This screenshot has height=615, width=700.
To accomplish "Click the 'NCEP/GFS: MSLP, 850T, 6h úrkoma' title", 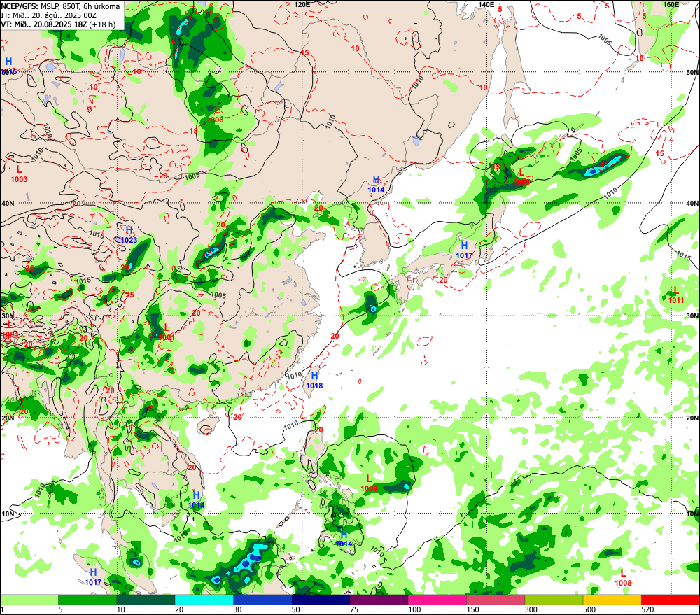I will (x=61, y=6).
